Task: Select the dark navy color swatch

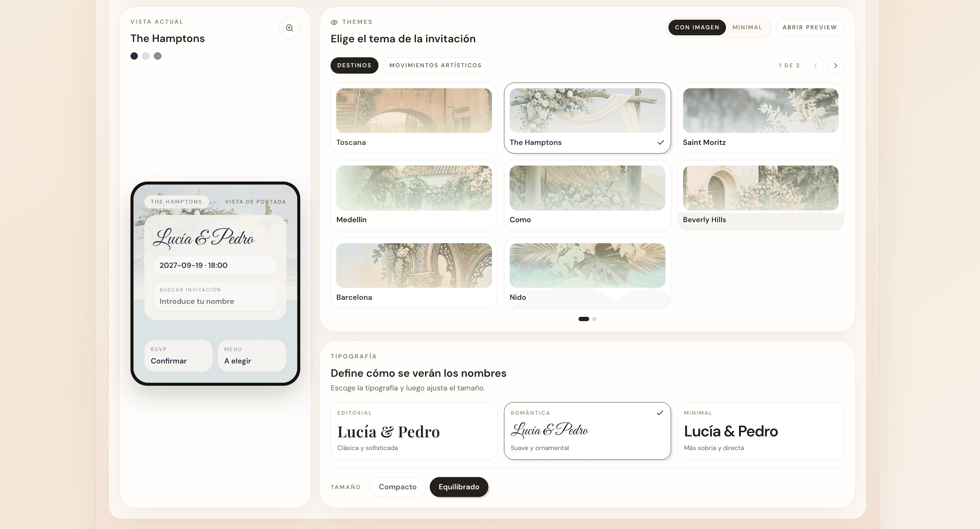Action: [x=134, y=56]
